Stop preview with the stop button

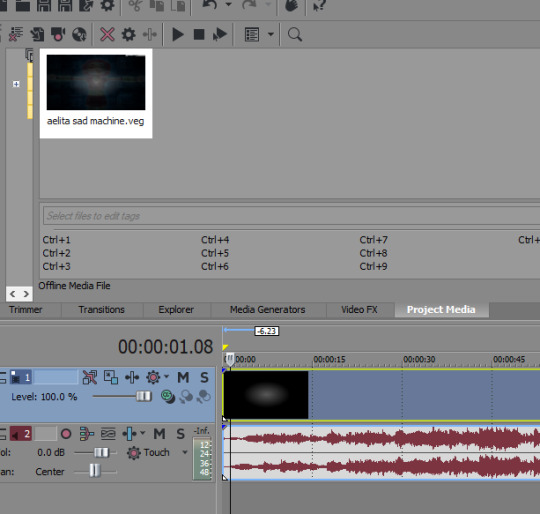(199, 34)
